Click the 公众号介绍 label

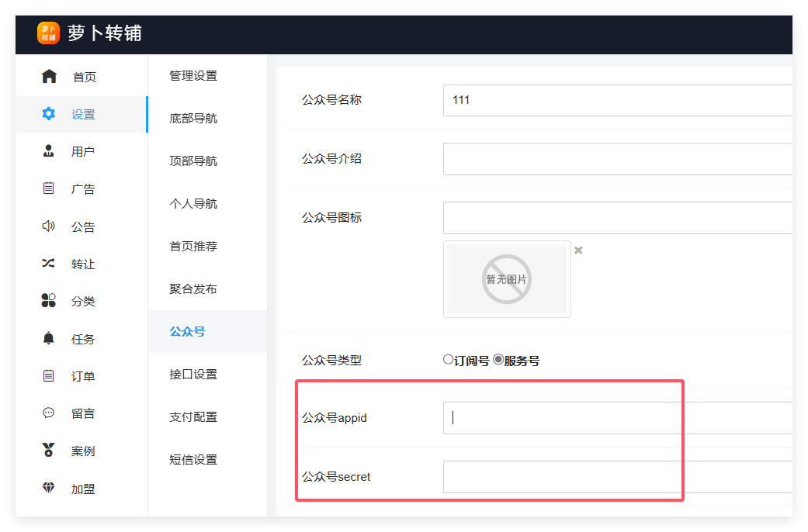point(332,159)
